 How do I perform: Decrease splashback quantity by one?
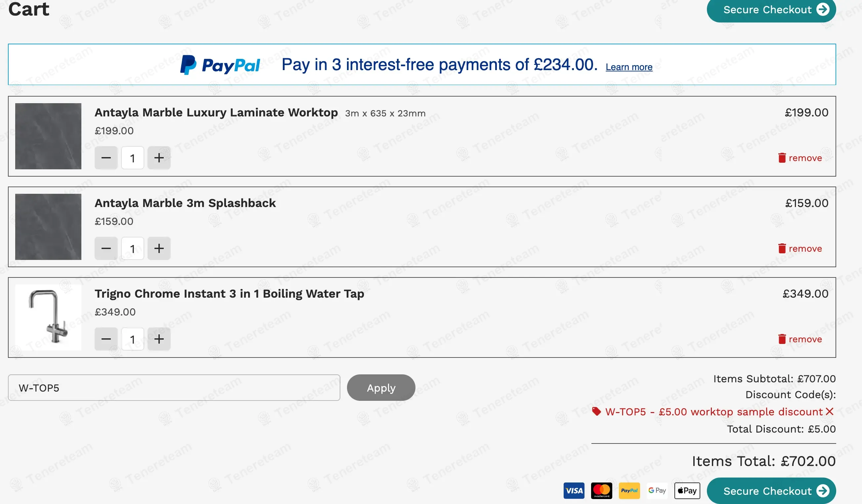[106, 249]
